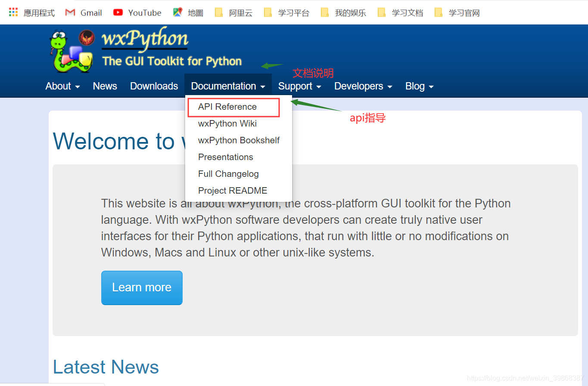
Task: Open the 学习文档 bookmark folder icon
Action: tap(382, 12)
